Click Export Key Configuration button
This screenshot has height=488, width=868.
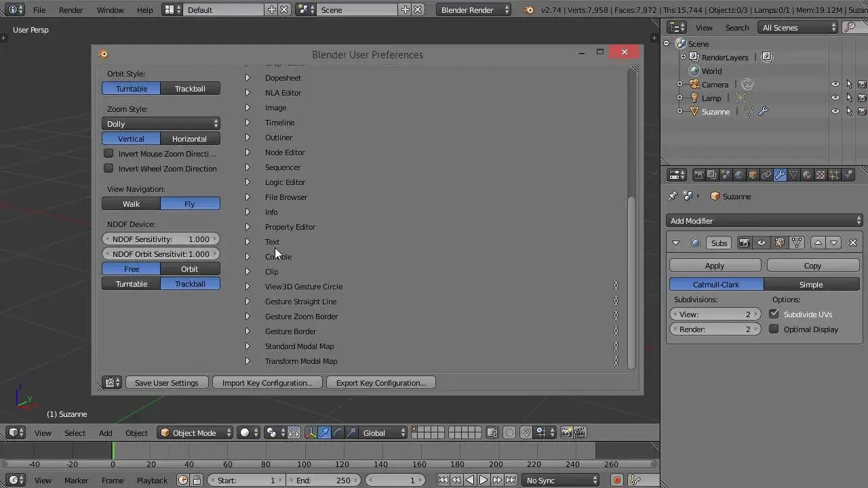[380, 382]
